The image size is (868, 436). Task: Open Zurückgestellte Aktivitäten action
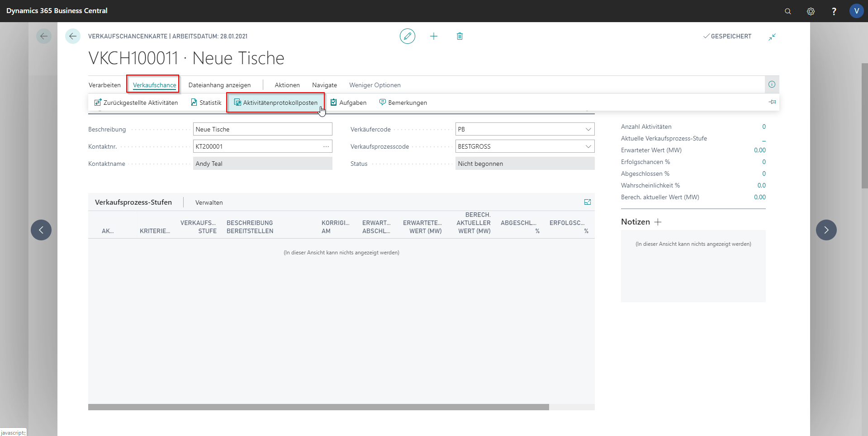[x=136, y=103]
